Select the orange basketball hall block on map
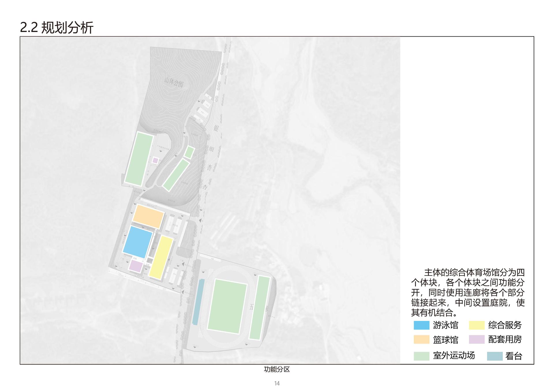 (148, 216)
